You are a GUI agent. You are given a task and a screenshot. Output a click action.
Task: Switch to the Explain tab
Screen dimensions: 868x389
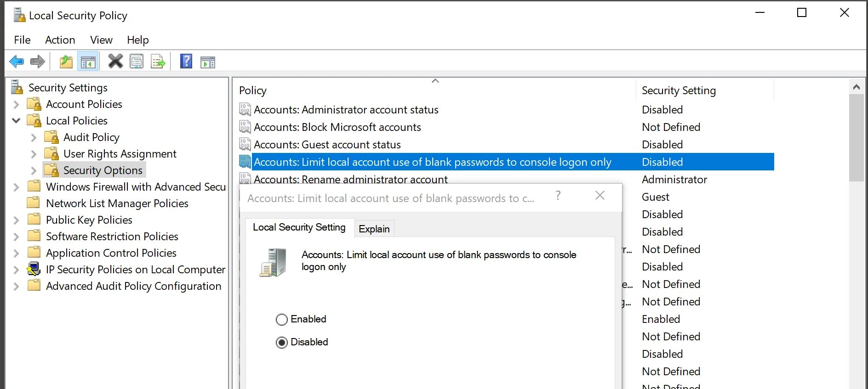click(374, 229)
